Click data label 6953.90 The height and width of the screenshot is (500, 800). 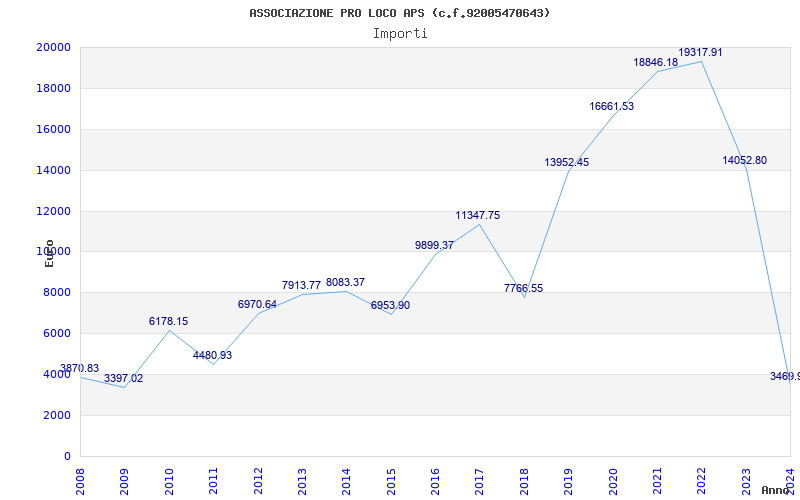click(x=390, y=306)
